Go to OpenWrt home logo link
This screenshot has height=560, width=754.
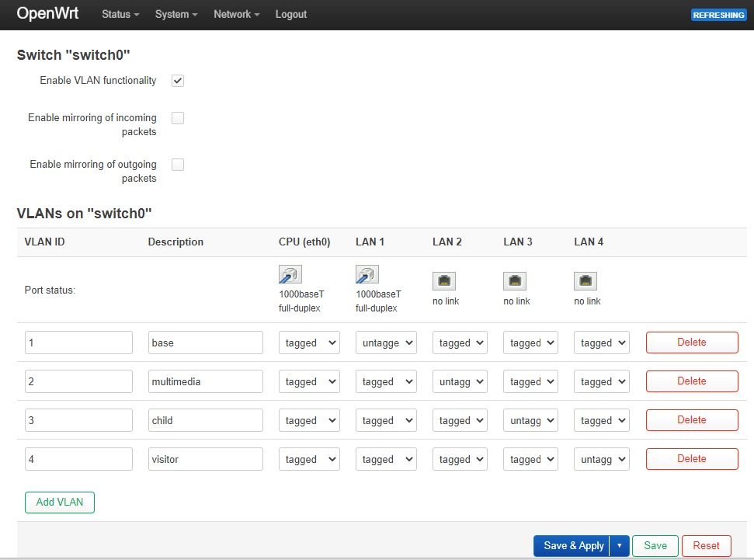pyautogui.click(x=47, y=13)
